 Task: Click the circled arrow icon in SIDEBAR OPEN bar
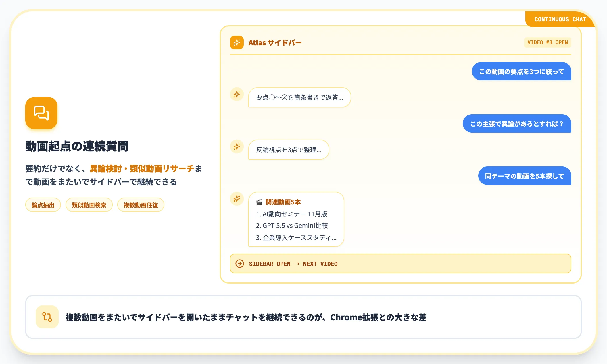[240, 264]
